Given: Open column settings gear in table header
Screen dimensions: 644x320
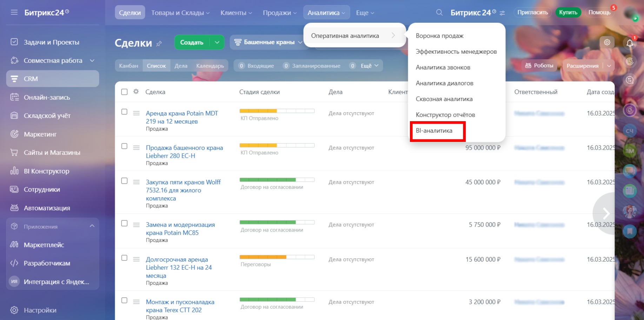Looking at the screenshot, I should 136,92.
